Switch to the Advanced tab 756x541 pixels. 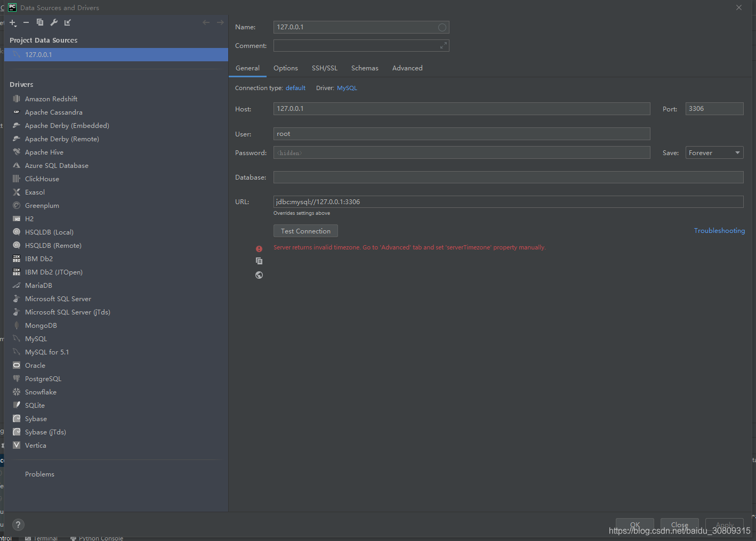pyautogui.click(x=407, y=68)
